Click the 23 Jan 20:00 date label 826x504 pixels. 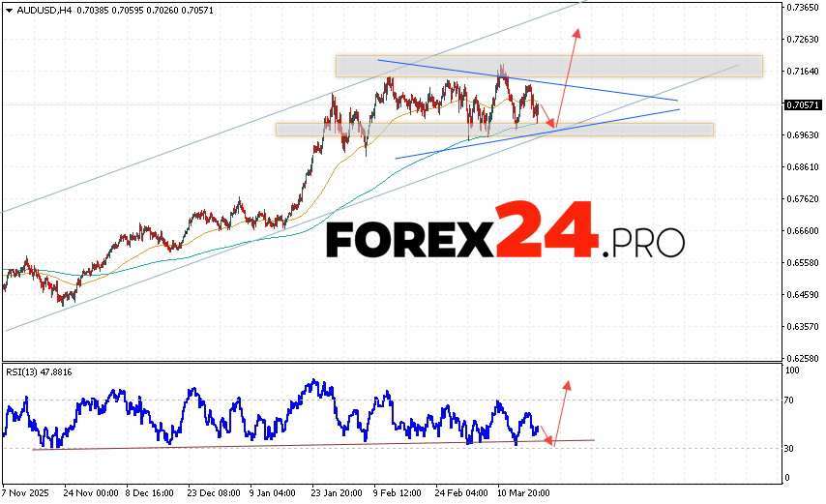335,492
